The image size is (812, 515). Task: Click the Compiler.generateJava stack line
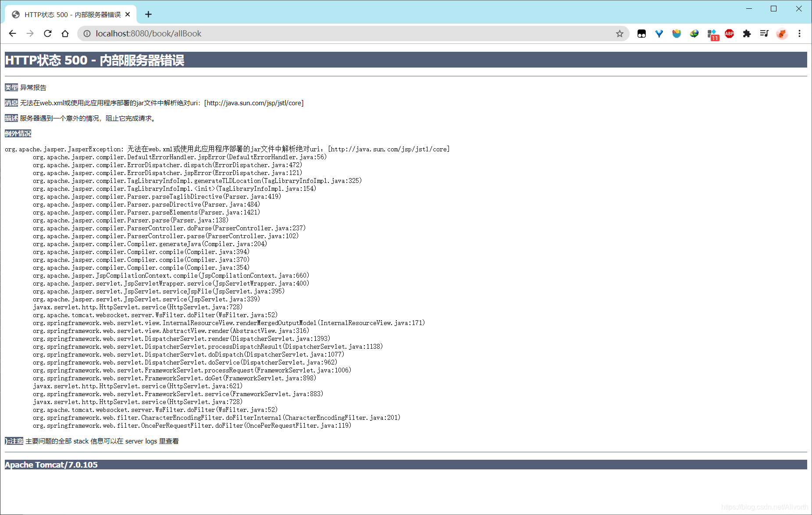pos(150,244)
